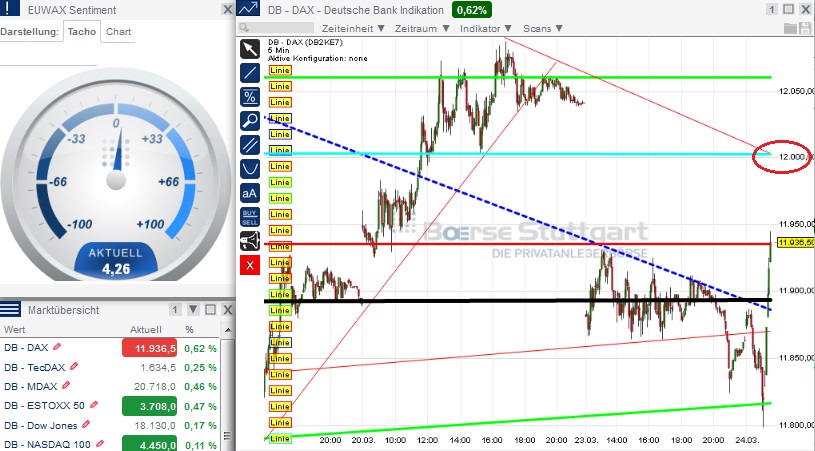Maximize the Marktübersicht panel

pos(211,310)
